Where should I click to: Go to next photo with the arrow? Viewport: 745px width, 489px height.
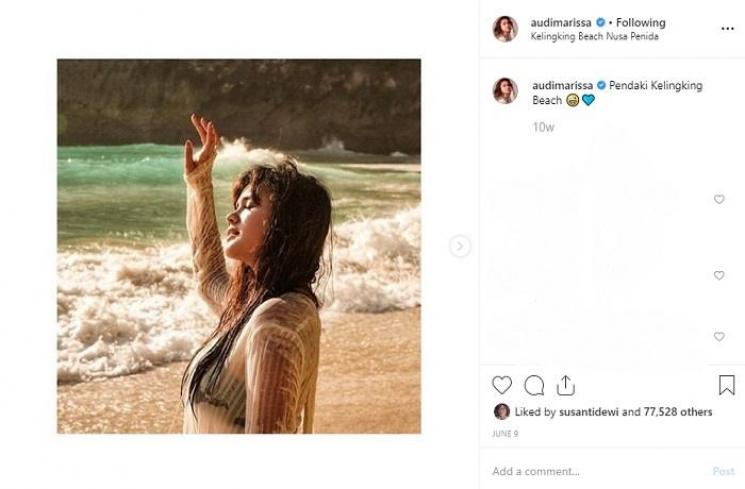(460, 246)
